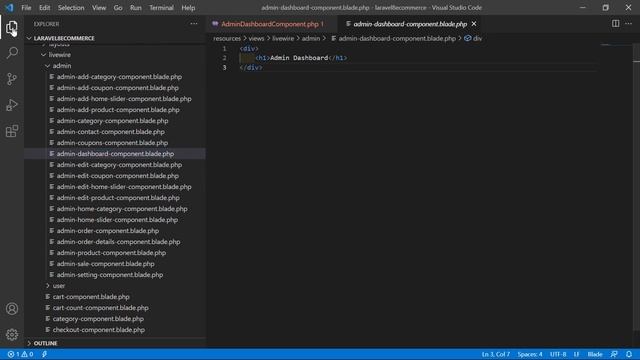Image resolution: width=640 pixels, height=360 pixels.
Task: Open the Explorer view in activity bar
Action: (12, 27)
